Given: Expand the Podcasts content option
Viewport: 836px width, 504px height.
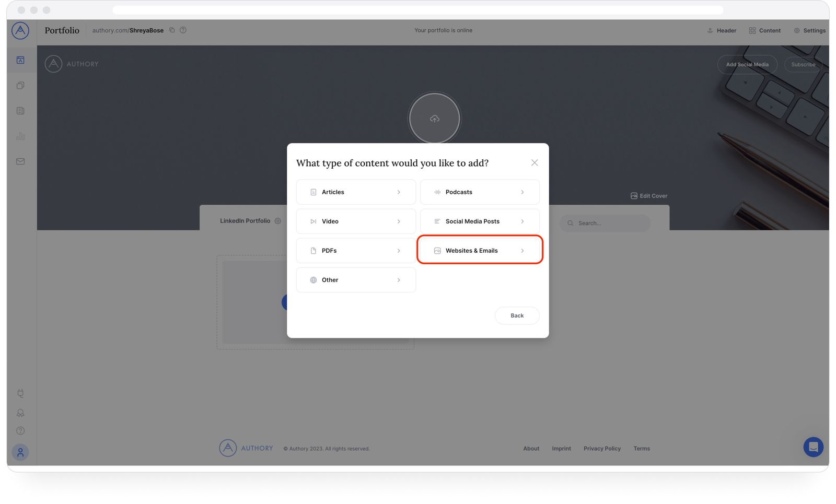Looking at the screenshot, I should point(480,192).
